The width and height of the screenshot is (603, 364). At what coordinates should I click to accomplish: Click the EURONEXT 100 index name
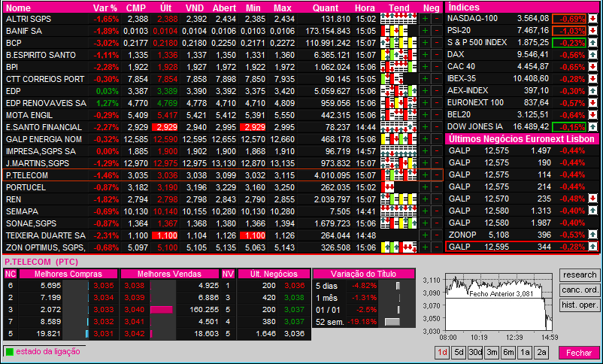pyautogui.click(x=475, y=103)
